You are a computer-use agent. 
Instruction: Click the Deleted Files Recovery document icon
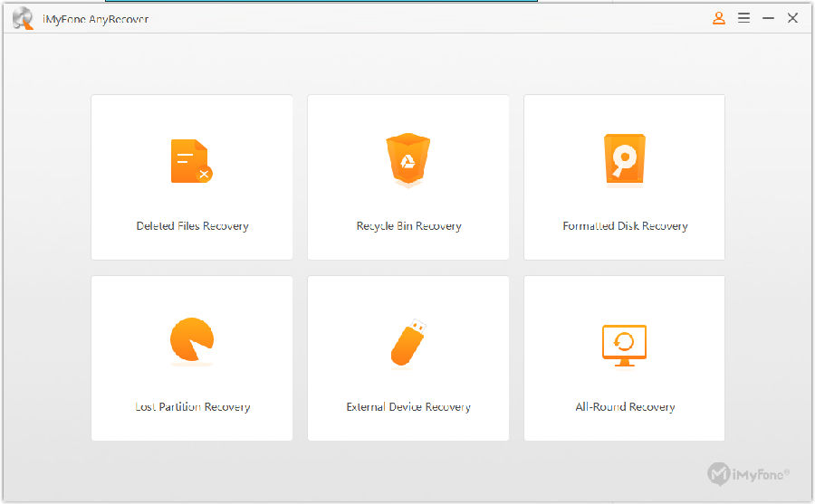[x=191, y=161]
